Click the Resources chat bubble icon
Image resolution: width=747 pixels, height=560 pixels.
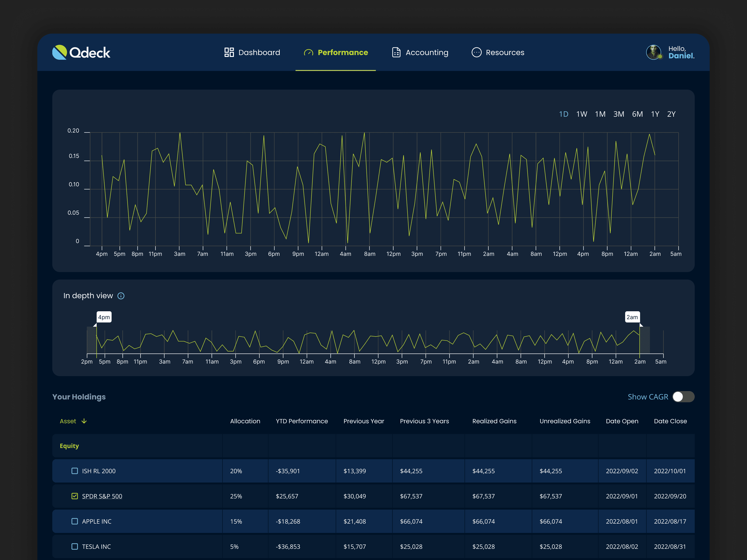[x=476, y=52]
